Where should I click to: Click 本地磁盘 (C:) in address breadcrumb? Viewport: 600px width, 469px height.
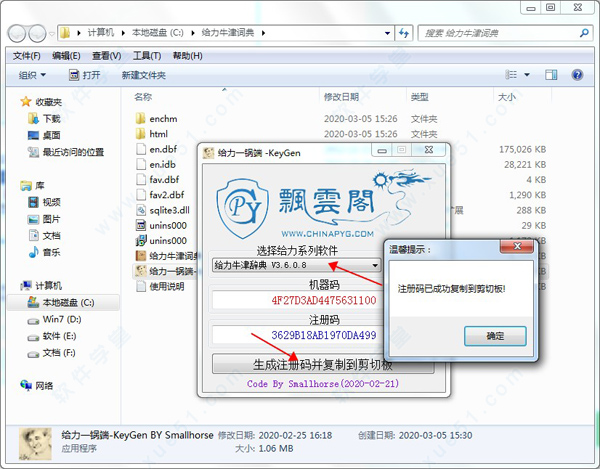click(158, 33)
